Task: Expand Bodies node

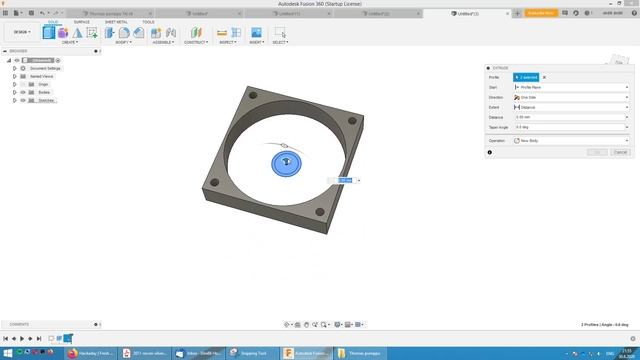Action: coord(15,92)
